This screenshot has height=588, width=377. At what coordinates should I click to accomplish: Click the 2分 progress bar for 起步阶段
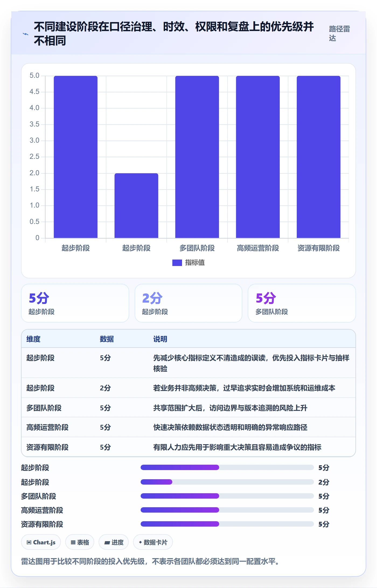click(227, 482)
